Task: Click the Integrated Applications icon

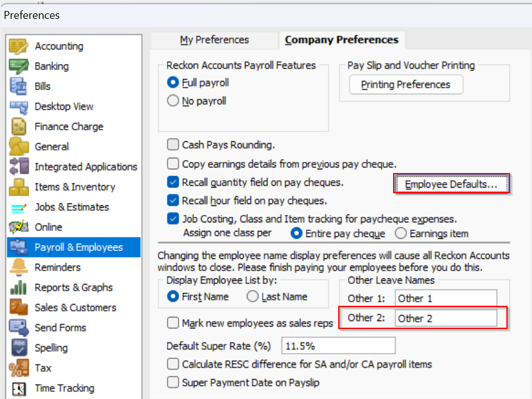Action: click(19, 166)
